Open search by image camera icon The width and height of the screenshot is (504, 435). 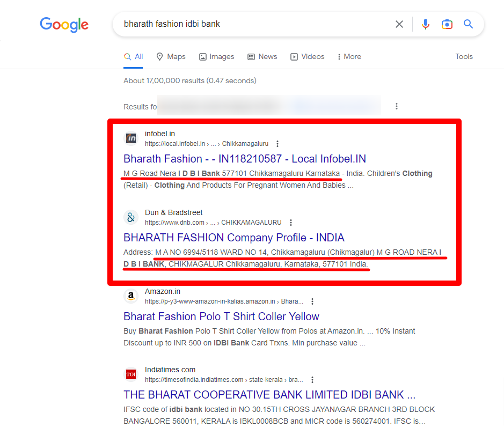[x=447, y=24]
